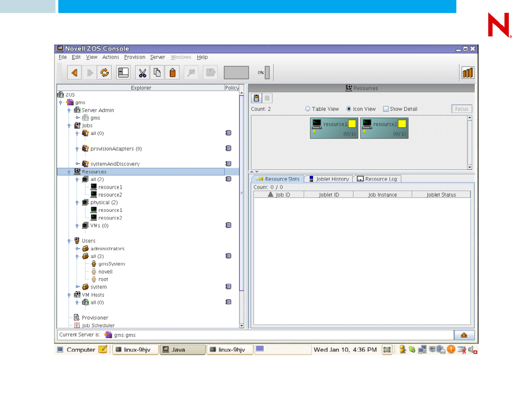Click the Cut scissors icon
This screenshot has width=532, height=399.
click(142, 72)
